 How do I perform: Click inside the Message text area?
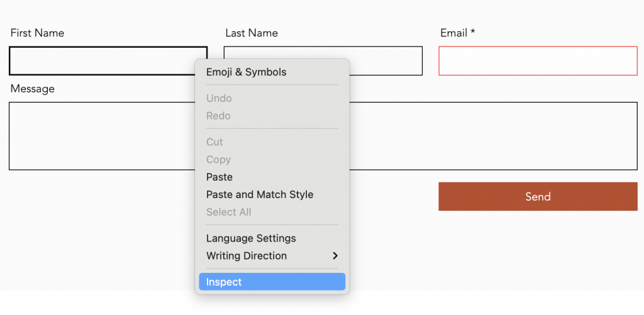click(491, 136)
